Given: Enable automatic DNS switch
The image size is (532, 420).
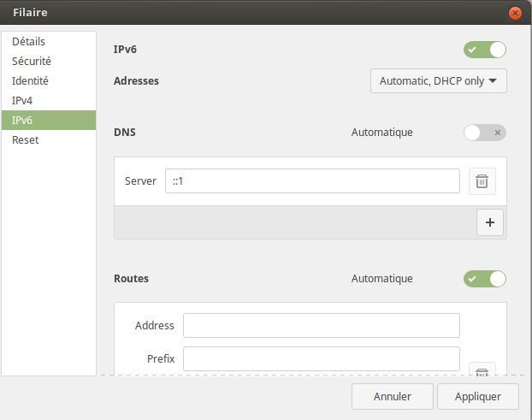Looking at the screenshot, I should 485,133.
